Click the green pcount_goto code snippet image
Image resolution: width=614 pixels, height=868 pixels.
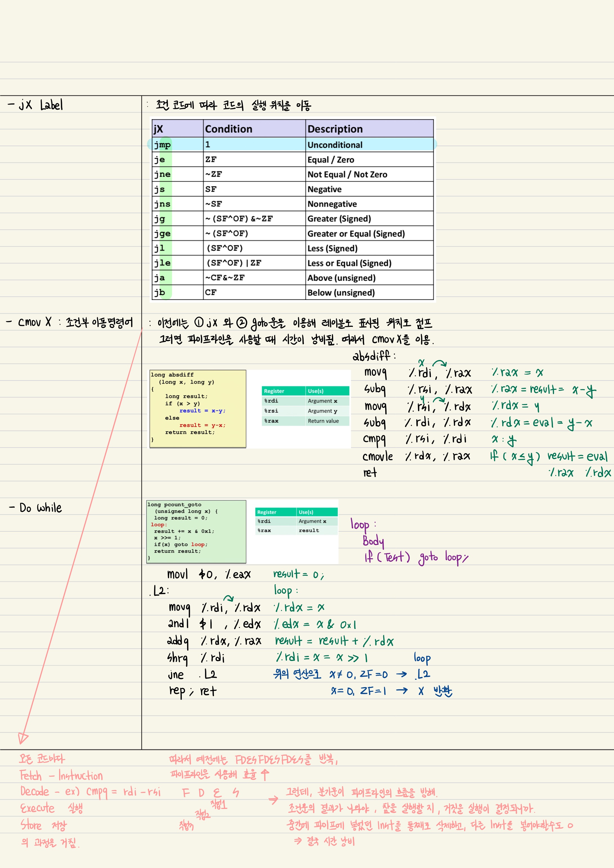pos(196,531)
